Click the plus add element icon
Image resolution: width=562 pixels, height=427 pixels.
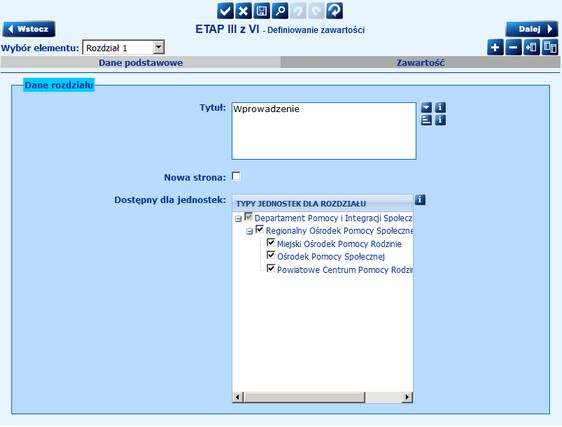tap(495, 47)
